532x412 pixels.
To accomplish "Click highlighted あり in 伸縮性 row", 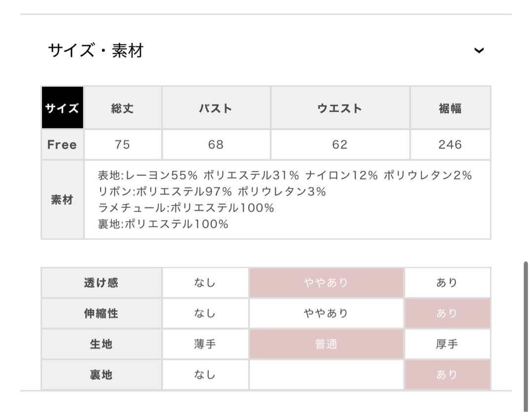I will [447, 313].
